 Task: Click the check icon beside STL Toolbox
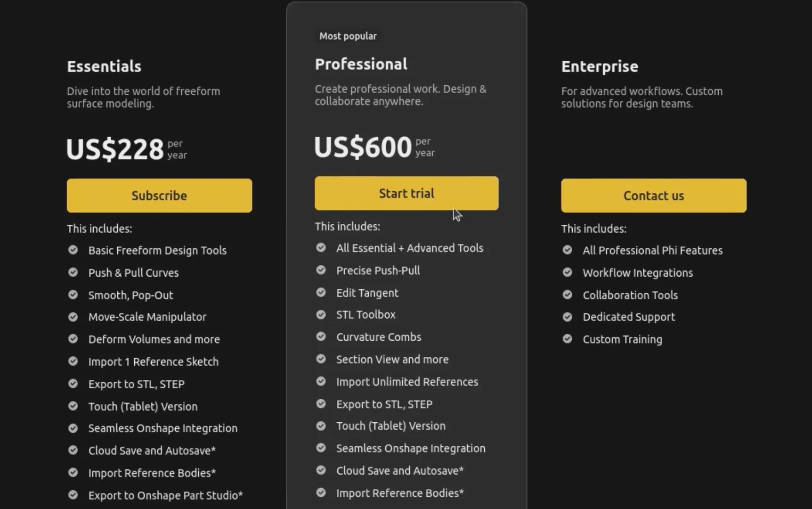click(x=321, y=314)
